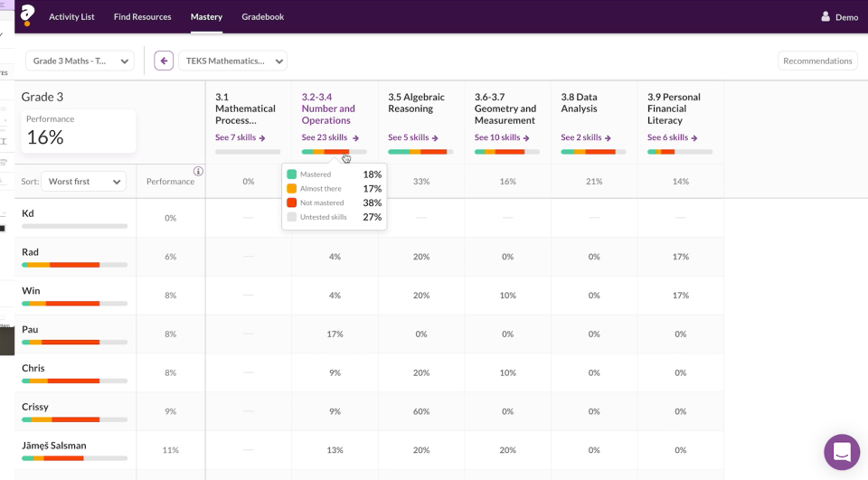Click the Performance info icon
The image size is (868, 480).
[x=198, y=172]
